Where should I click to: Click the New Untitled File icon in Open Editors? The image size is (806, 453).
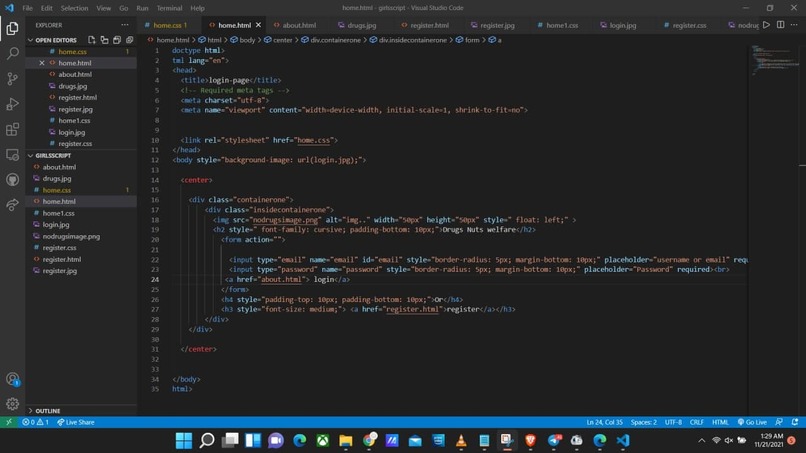pos(91,40)
